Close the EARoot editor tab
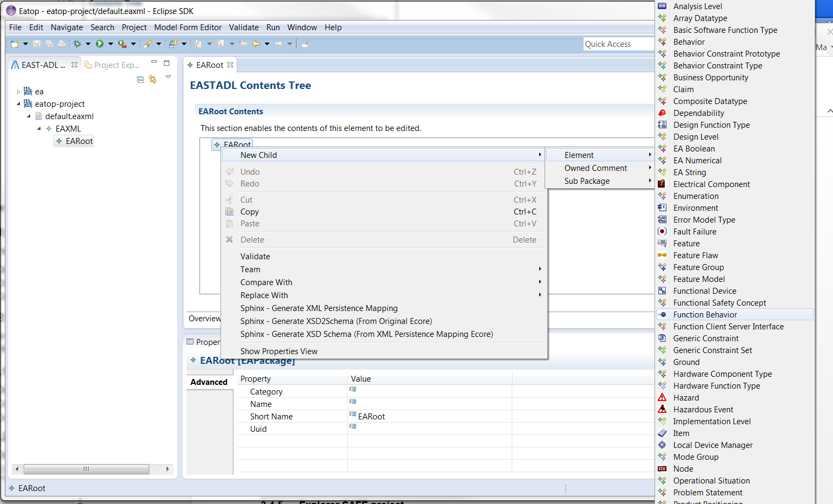The image size is (833, 504). [230, 65]
